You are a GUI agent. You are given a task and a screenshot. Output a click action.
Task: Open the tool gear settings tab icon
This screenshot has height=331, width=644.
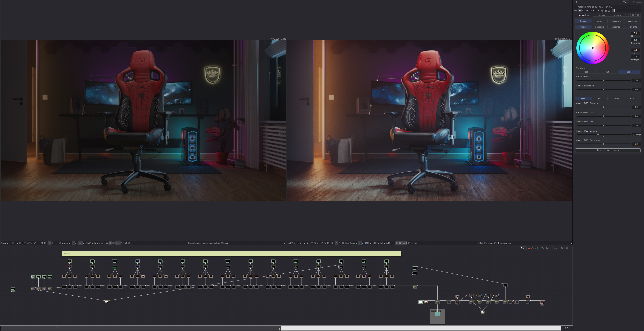(x=633, y=15)
